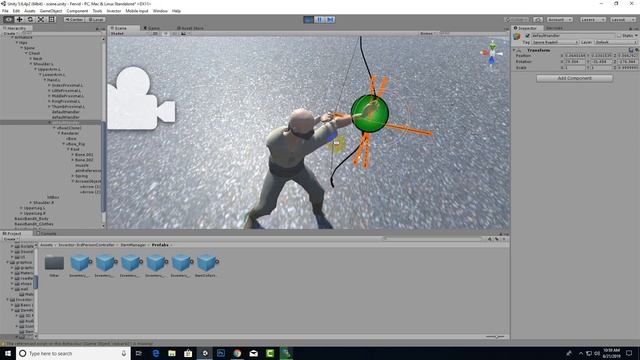
Task: Select the first Inventory prefab cube
Action: [x=80, y=265]
